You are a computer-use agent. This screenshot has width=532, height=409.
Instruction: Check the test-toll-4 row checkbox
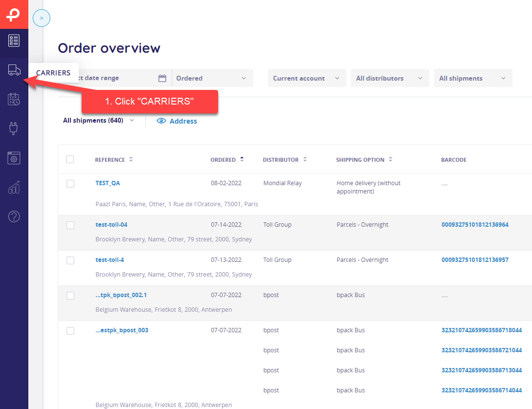click(x=70, y=260)
